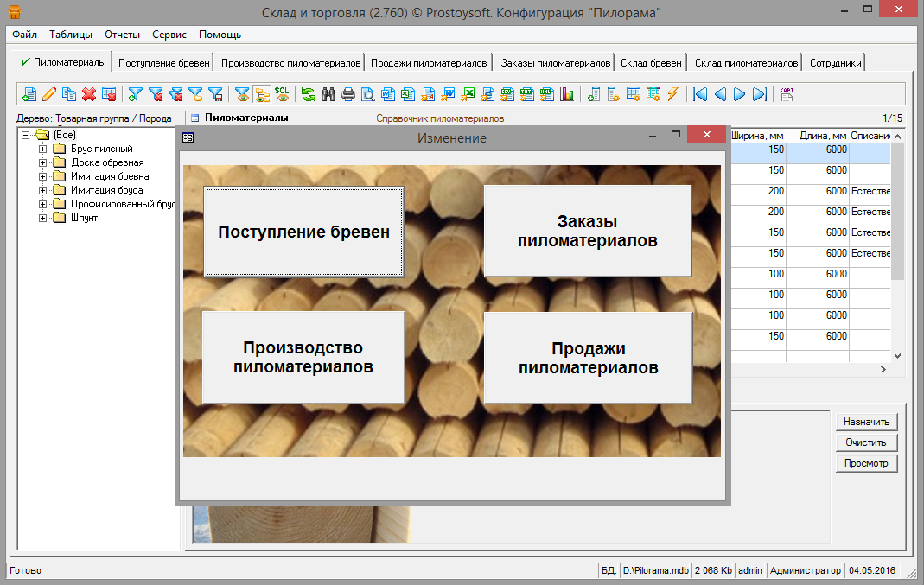The width and height of the screenshot is (924, 585).
Task: Jump to first record with navigation arrow
Action: [x=700, y=94]
